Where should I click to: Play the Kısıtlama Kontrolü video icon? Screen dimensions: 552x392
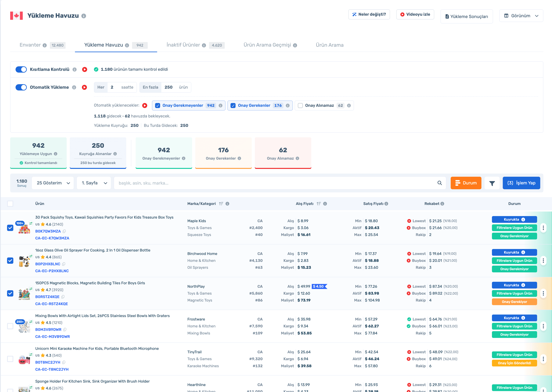pyautogui.click(x=85, y=69)
